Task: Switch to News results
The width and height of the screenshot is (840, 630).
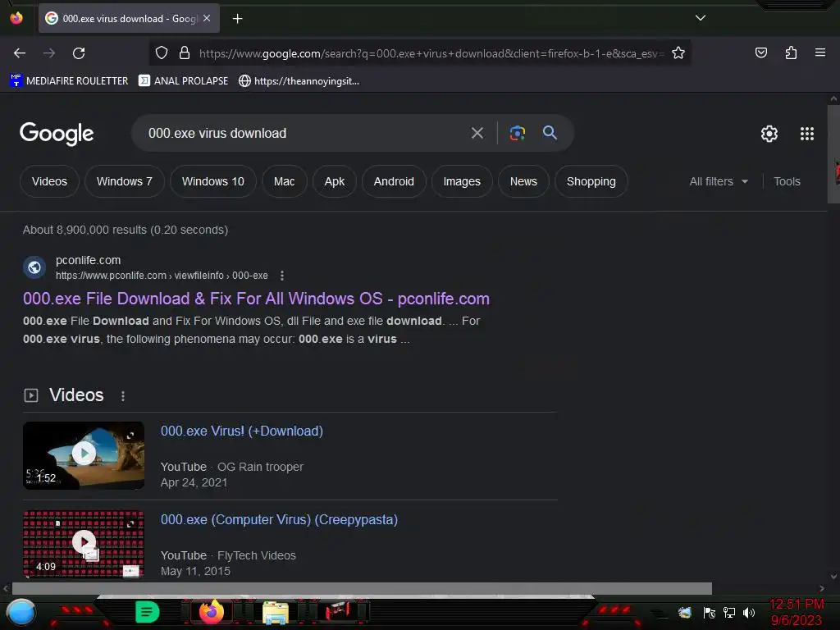Action: pyautogui.click(x=523, y=181)
